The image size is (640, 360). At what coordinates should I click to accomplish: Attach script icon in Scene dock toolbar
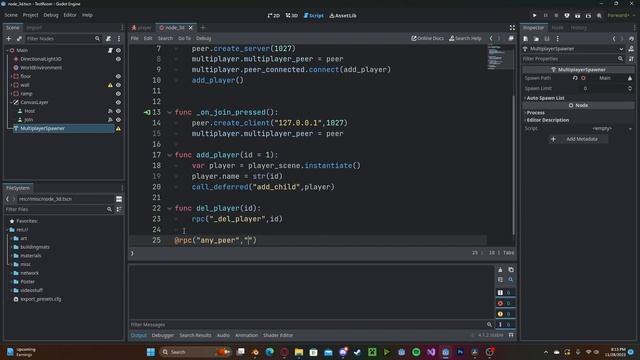pos(108,38)
